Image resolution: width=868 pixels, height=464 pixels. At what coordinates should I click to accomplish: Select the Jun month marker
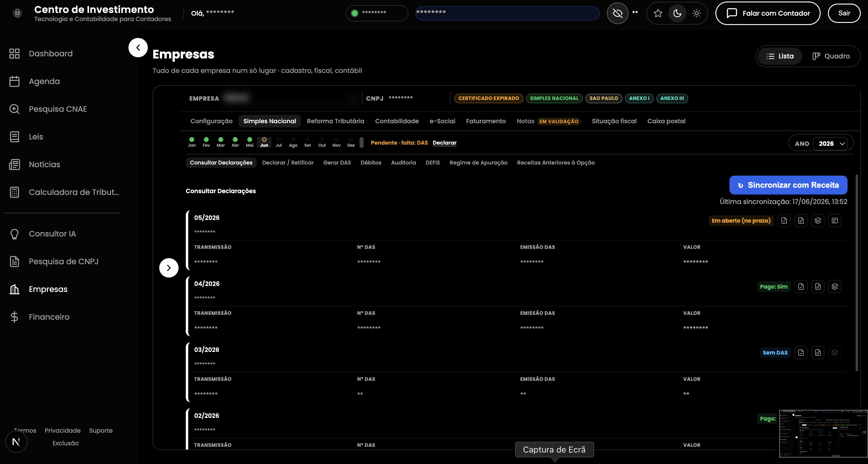(264, 142)
